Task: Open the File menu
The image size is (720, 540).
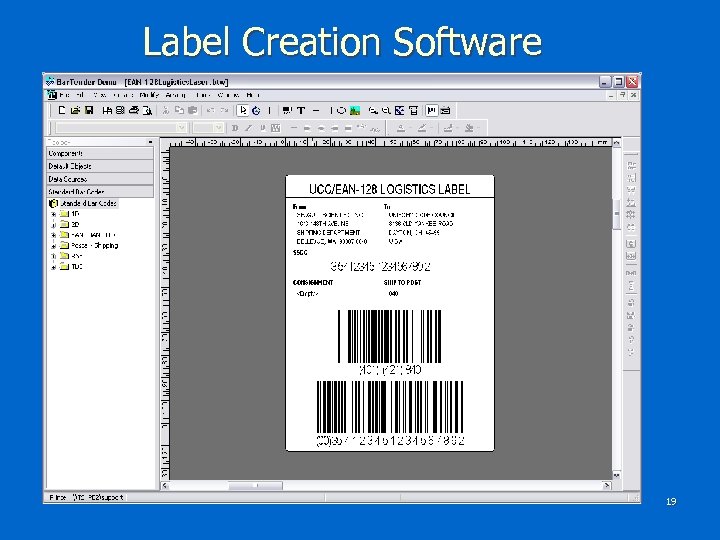Action: point(65,95)
